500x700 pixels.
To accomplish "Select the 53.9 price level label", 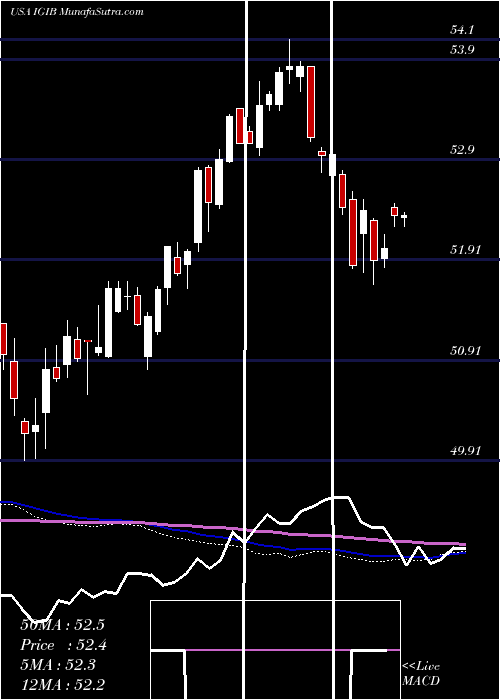I will click(x=462, y=50).
